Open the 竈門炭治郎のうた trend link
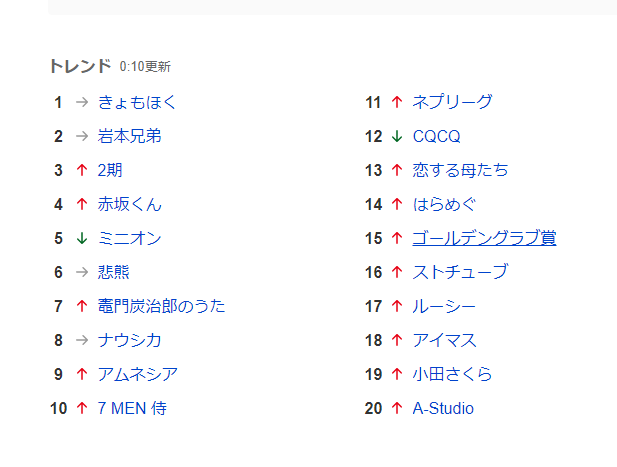 (x=162, y=306)
